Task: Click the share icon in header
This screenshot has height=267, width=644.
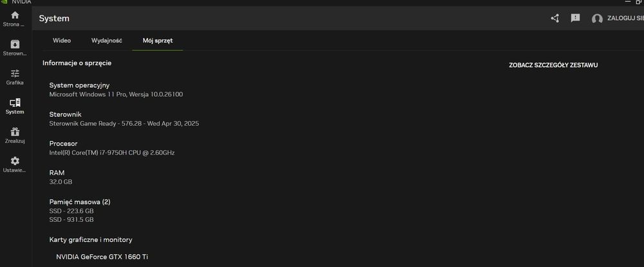Action: pos(555,18)
